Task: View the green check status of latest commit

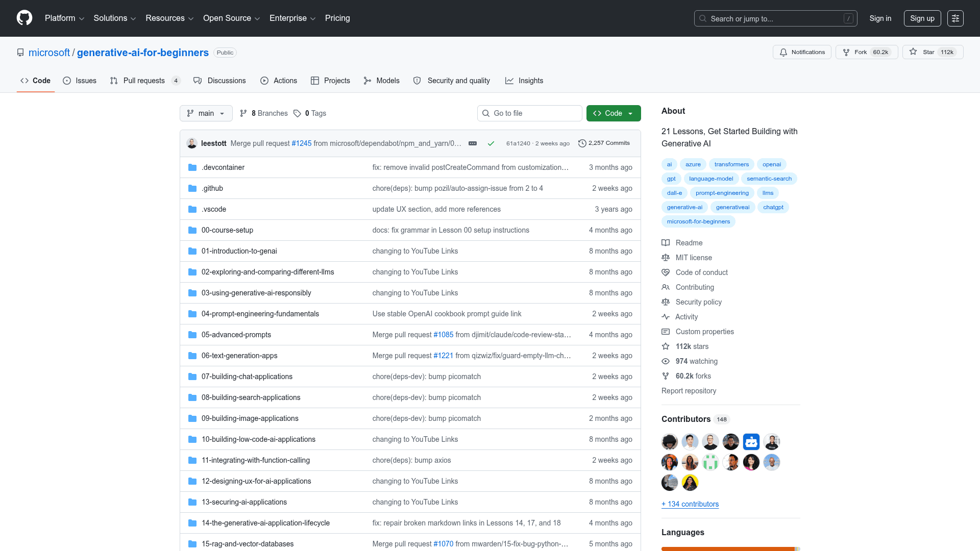Action: point(491,143)
